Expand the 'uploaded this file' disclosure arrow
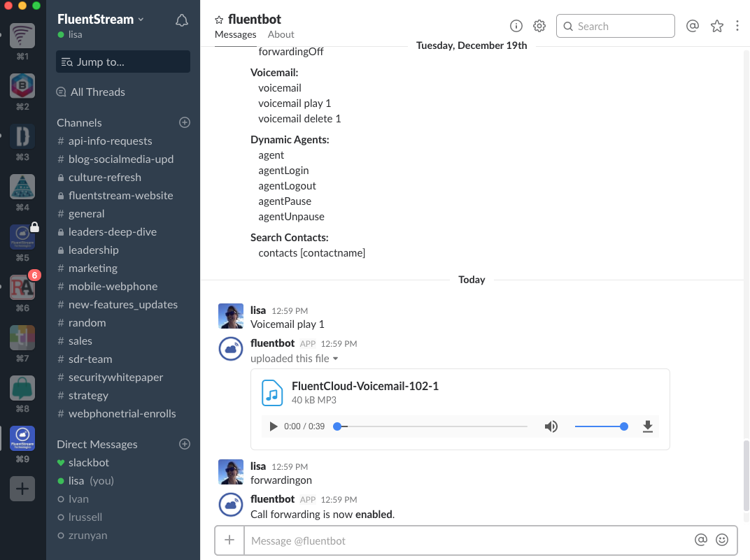 (334, 358)
